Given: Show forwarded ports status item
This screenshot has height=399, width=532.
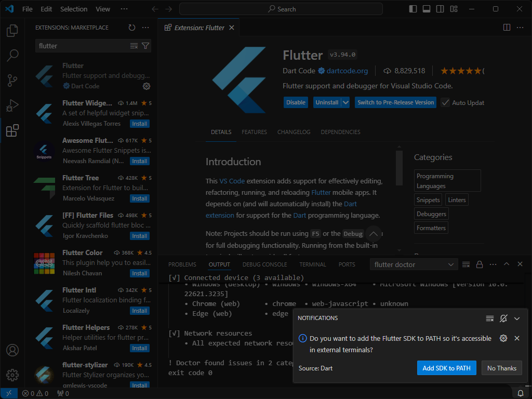Looking at the screenshot, I should tap(63, 394).
